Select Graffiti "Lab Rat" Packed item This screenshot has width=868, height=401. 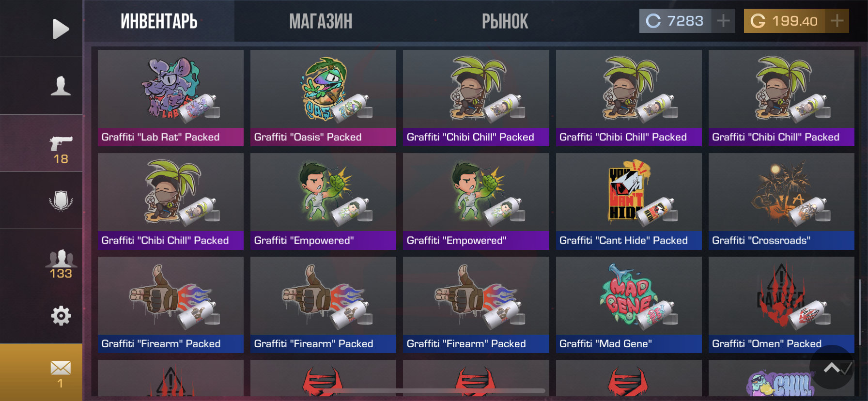point(170,98)
